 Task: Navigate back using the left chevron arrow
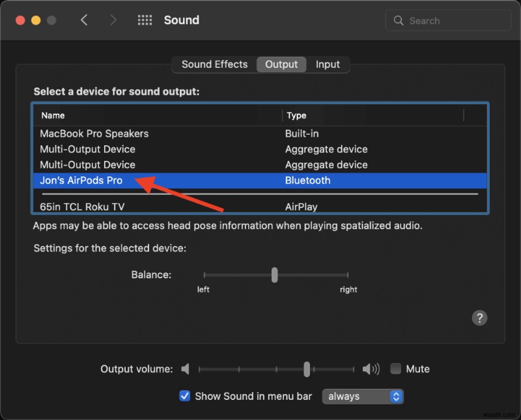84,20
